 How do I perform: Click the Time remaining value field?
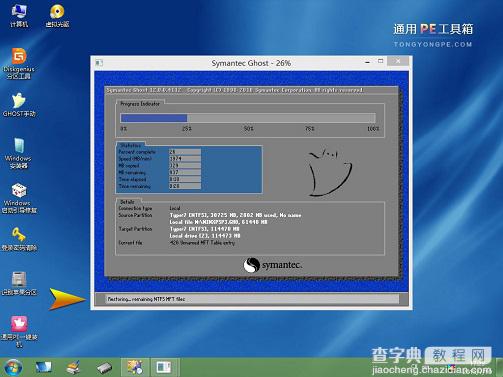click(185, 186)
